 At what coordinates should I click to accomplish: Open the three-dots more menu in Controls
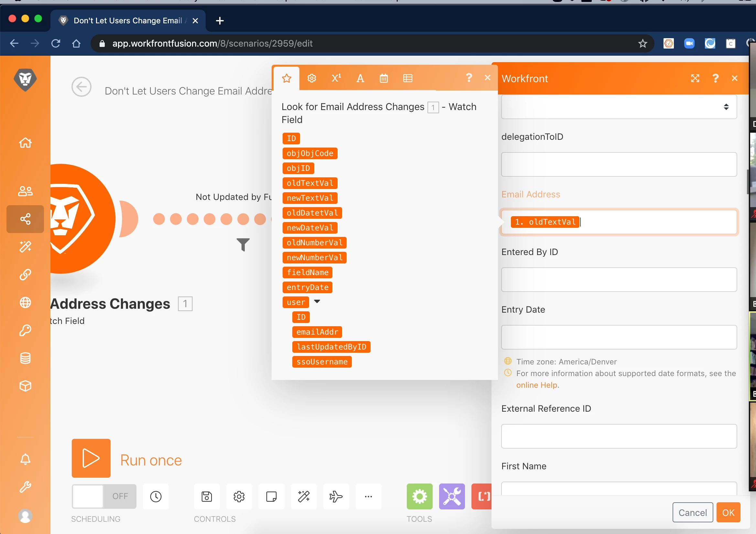click(368, 496)
